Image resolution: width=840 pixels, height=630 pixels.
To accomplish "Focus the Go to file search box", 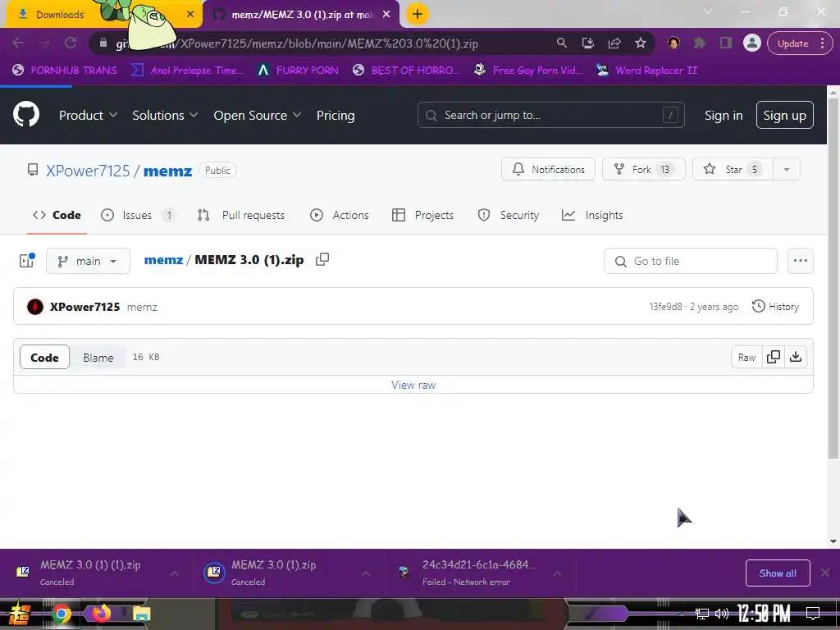I will pyautogui.click(x=690, y=261).
